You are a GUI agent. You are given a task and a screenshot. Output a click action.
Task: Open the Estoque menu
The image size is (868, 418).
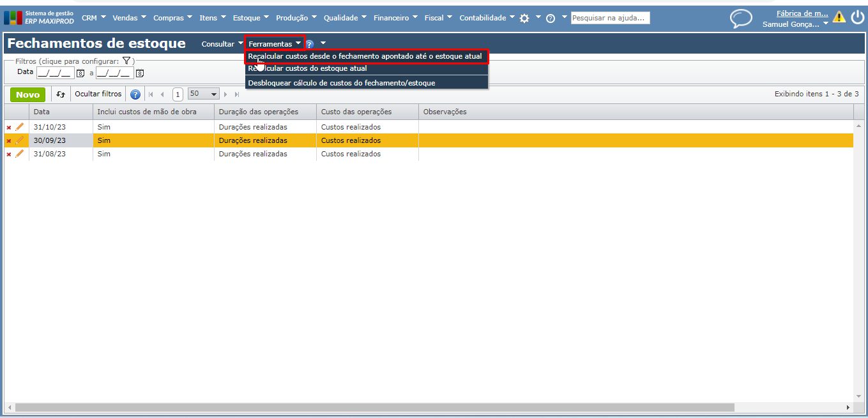click(x=250, y=18)
